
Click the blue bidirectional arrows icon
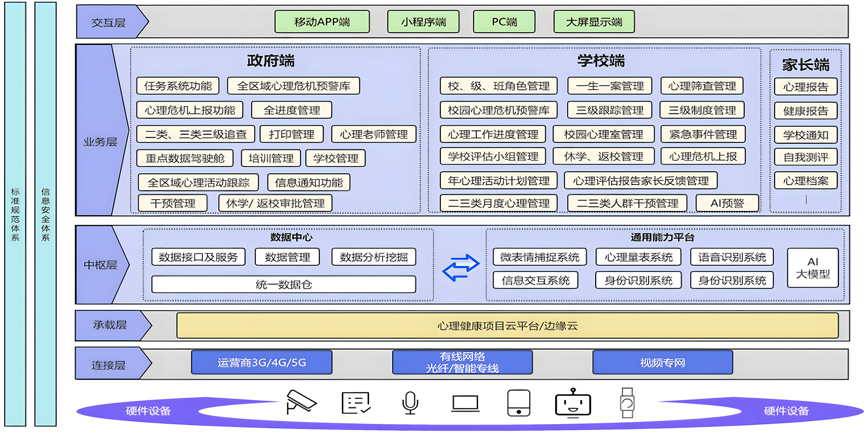[461, 267]
